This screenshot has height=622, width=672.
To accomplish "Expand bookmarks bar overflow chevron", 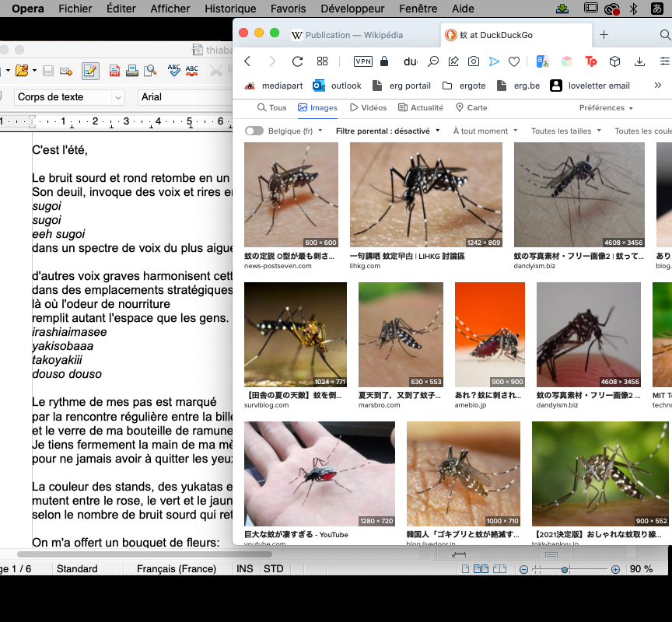I will [658, 86].
